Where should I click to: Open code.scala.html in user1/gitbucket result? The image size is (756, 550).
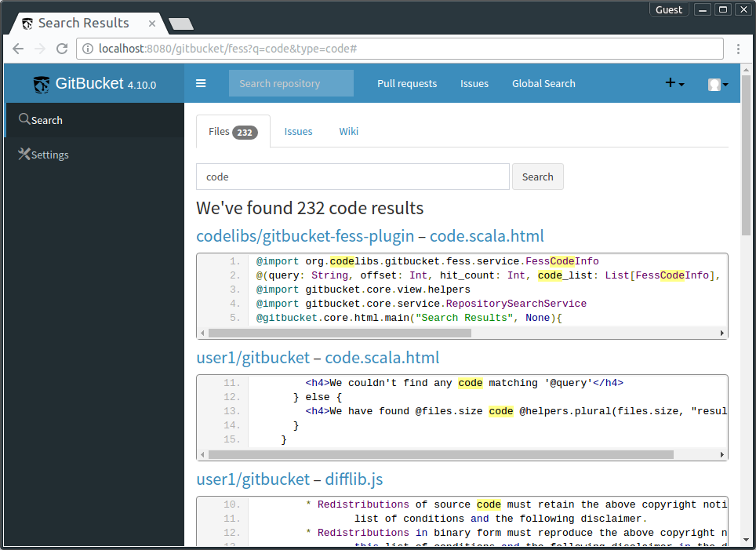click(x=382, y=358)
